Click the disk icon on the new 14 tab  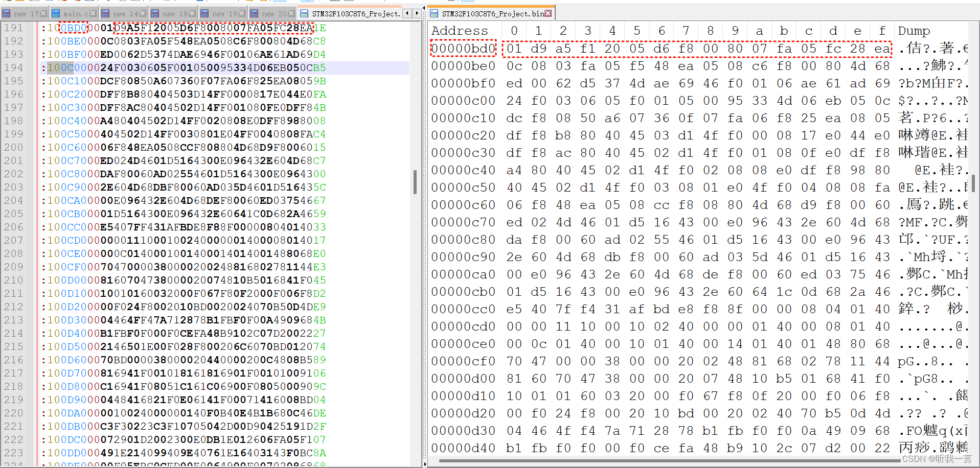click(106, 13)
